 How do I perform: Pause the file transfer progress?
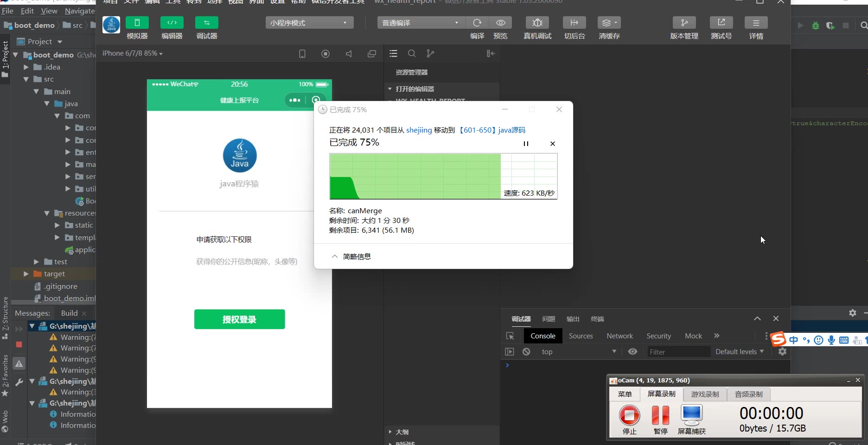point(526,144)
